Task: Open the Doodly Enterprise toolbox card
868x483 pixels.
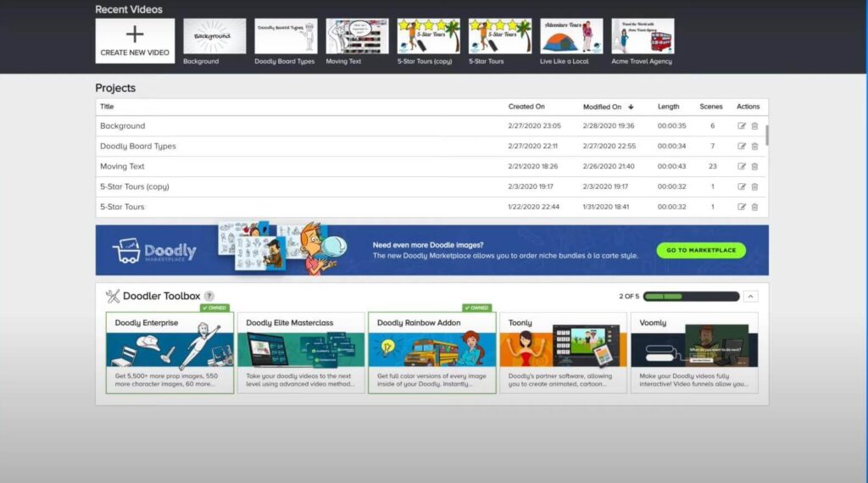Action: [170, 353]
